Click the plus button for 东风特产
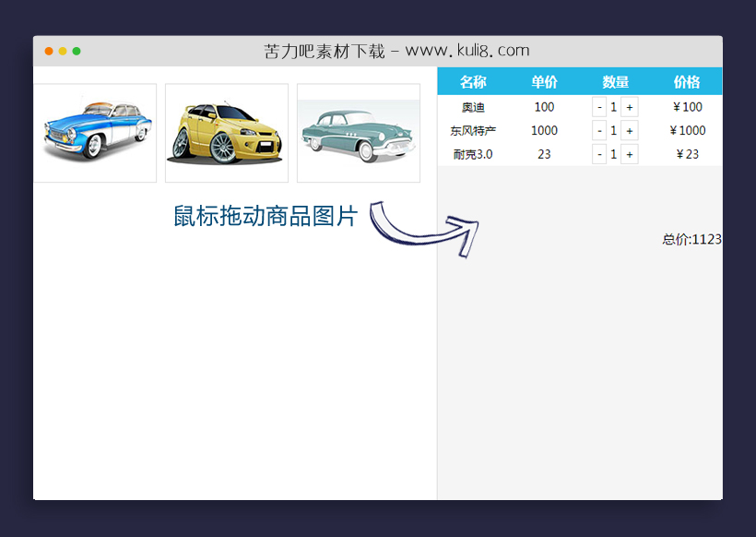Screen dimensions: 756x537 tap(628, 130)
